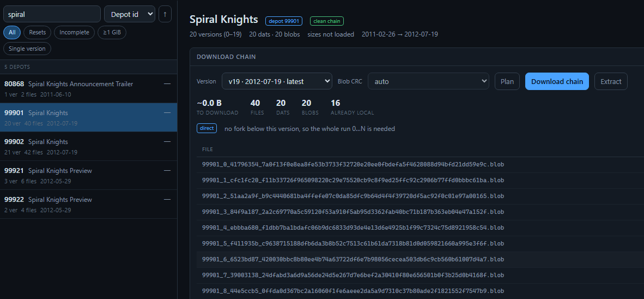Select depot 99921 Spiral Knights Preview

point(88,175)
